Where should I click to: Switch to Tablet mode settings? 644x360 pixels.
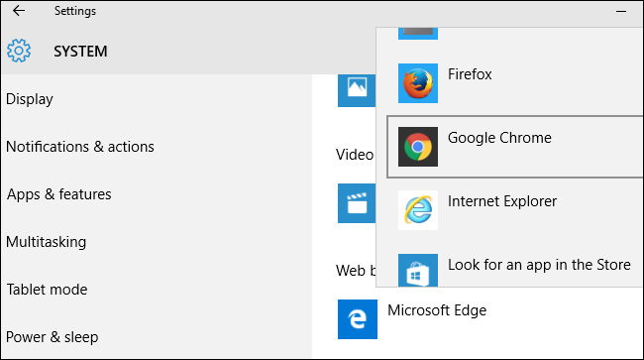[47, 290]
